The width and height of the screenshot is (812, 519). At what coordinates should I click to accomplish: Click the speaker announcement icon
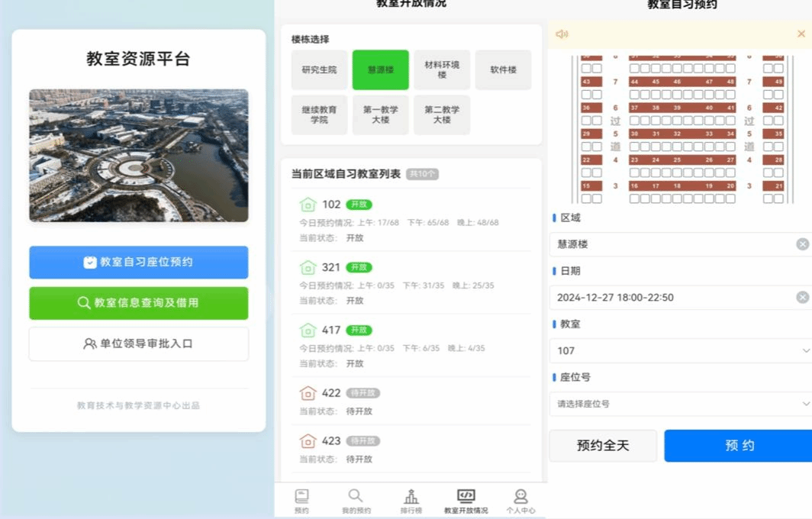562,34
